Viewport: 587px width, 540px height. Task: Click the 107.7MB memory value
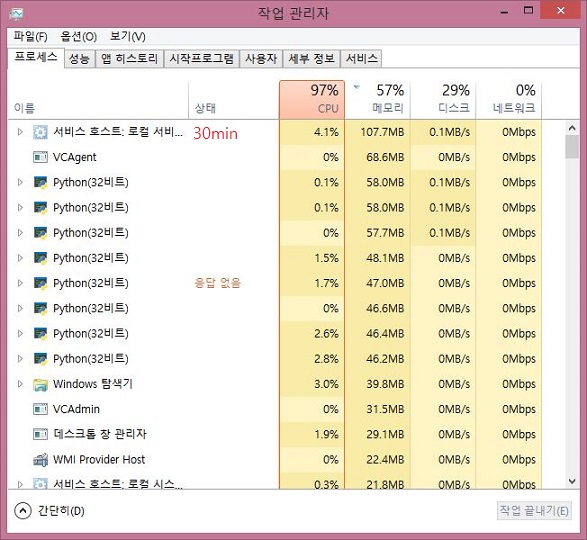pyautogui.click(x=382, y=132)
